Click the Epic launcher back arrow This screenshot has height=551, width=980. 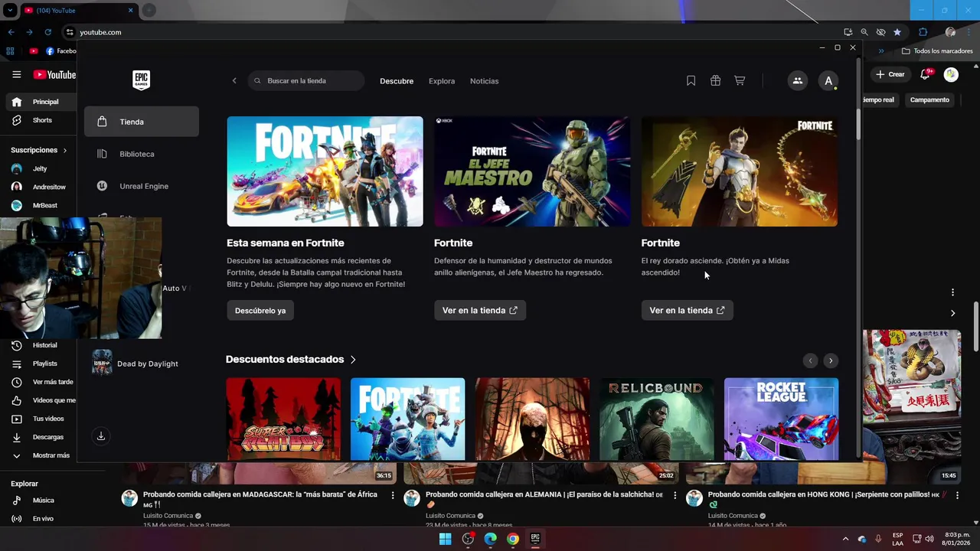pyautogui.click(x=234, y=80)
